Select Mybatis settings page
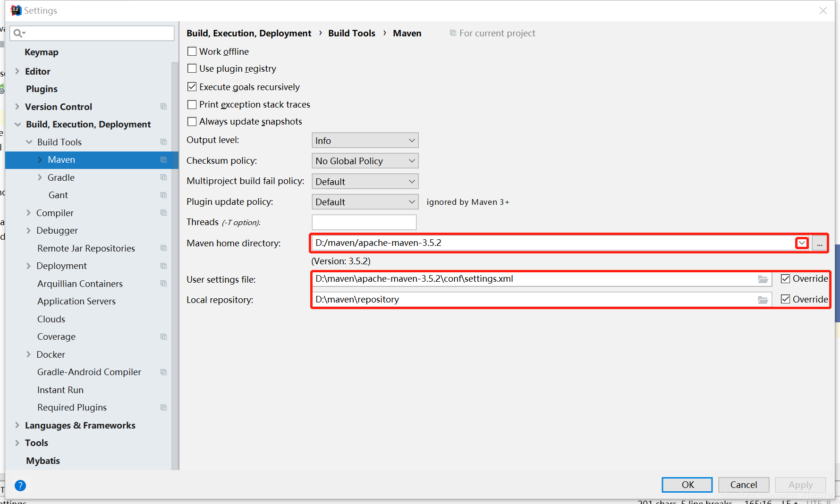This screenshot has width=840, height=504. coord(43,461)
